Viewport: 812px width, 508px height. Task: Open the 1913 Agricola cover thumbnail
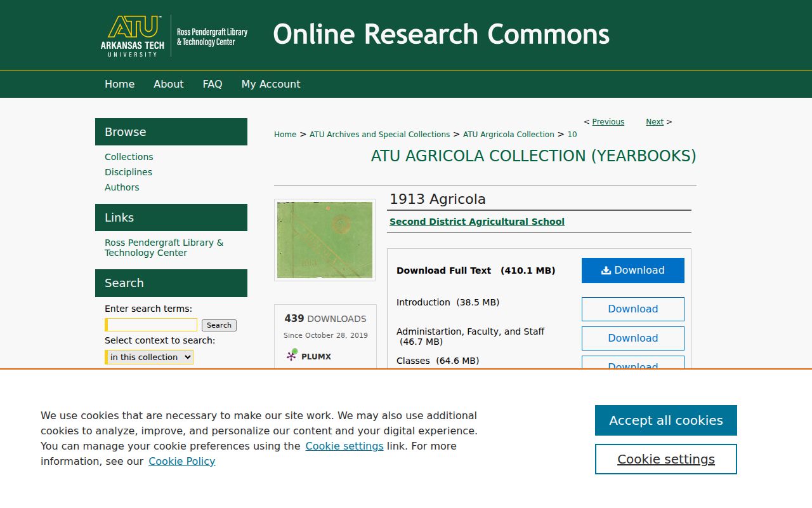325,240
